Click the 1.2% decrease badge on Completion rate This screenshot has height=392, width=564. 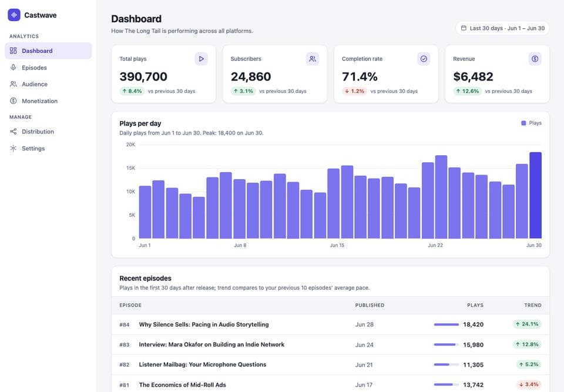click(354, 91)
